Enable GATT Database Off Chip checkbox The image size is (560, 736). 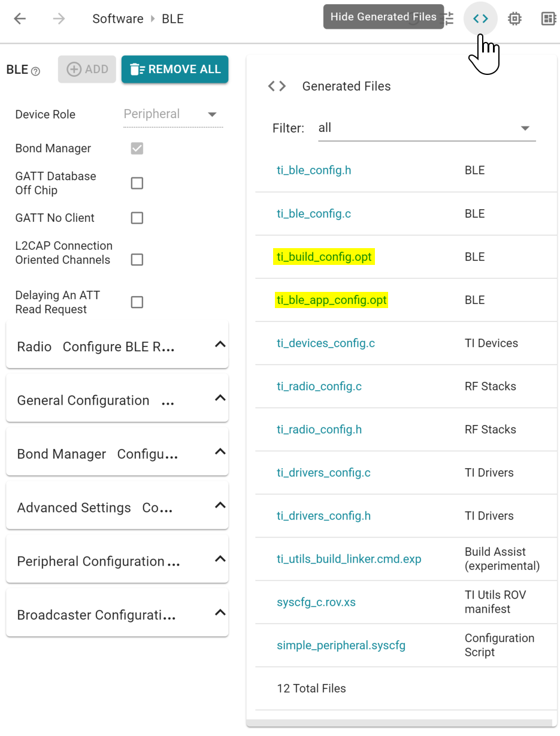click(x=137, y=183)
